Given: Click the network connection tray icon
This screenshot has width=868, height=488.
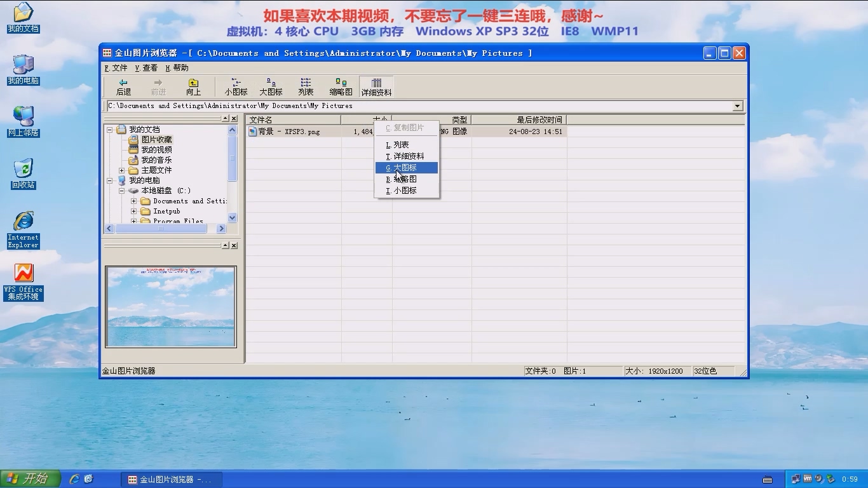Looking at the screenshot, I should [796, 479].
